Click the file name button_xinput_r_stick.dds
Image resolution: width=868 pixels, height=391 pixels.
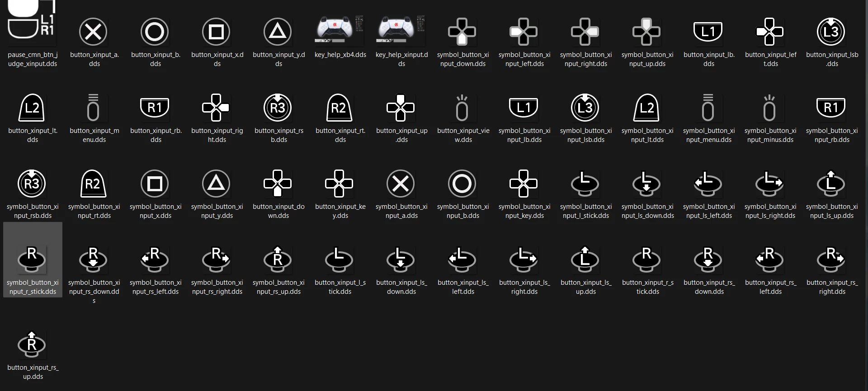pos(647,287)
